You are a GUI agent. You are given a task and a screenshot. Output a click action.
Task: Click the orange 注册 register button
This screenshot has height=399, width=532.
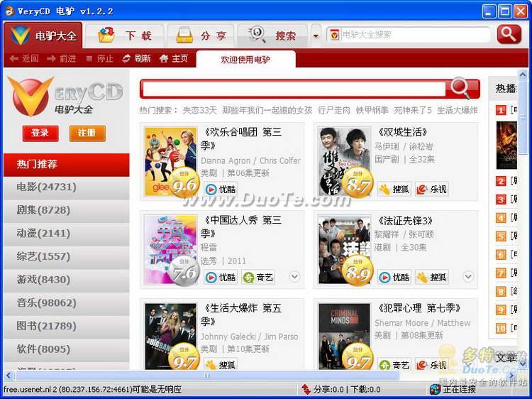coord(87,133)
